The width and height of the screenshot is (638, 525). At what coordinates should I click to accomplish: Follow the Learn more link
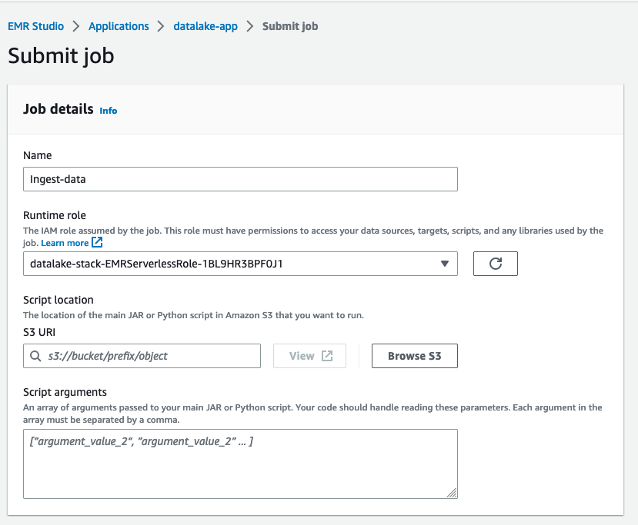(x=65, y=243)
